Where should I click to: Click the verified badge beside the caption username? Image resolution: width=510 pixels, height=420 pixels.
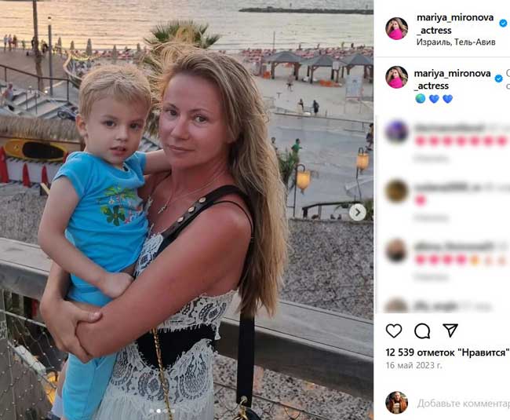coord(498,79)
